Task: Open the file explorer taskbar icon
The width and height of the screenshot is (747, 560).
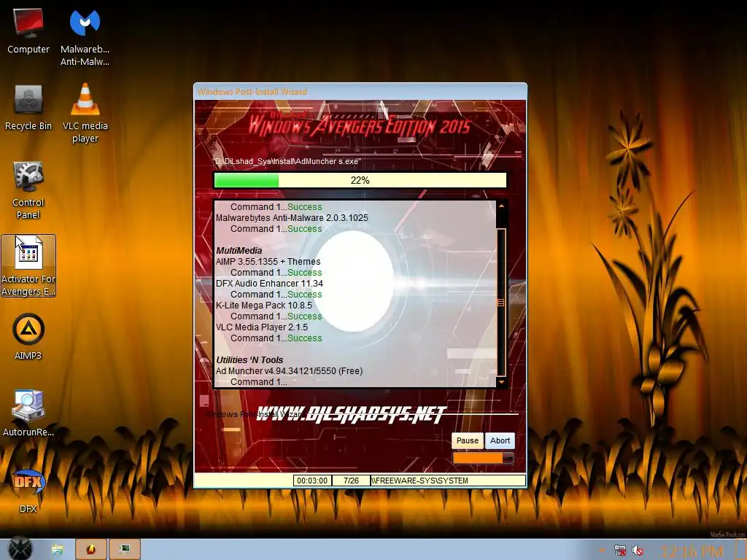Action: (x=57, y=550)
